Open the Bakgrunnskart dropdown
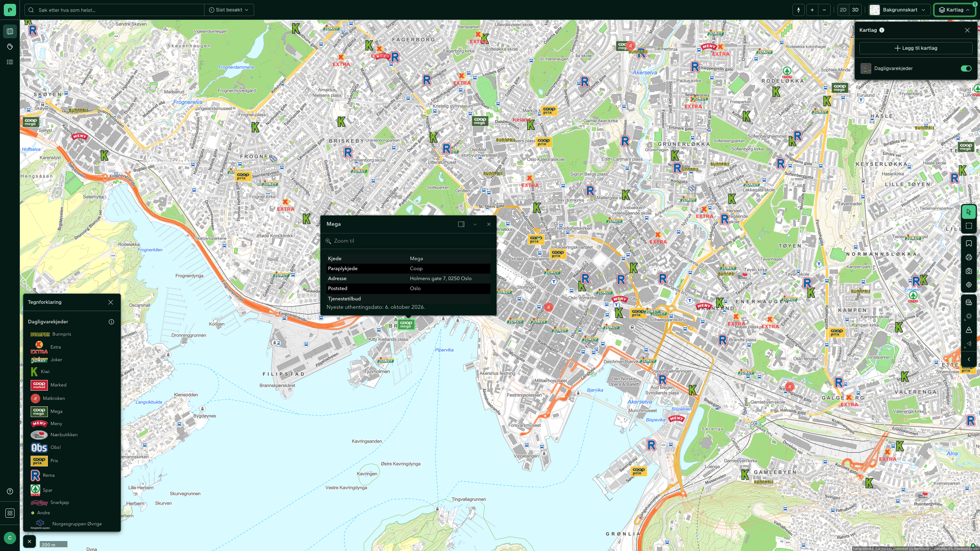Image resolution: width=980 pixels, height=551 pixels. coord(900,10)
